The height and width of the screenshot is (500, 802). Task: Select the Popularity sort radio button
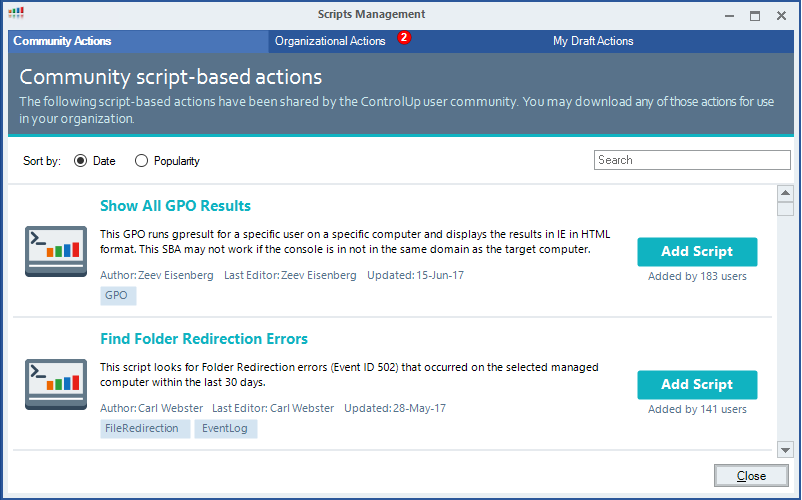141,161
